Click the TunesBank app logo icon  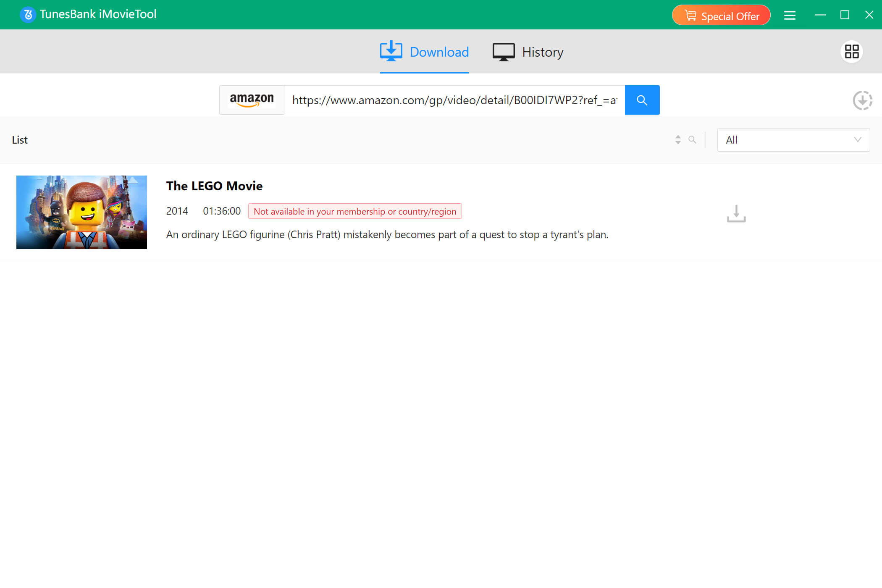28,15
